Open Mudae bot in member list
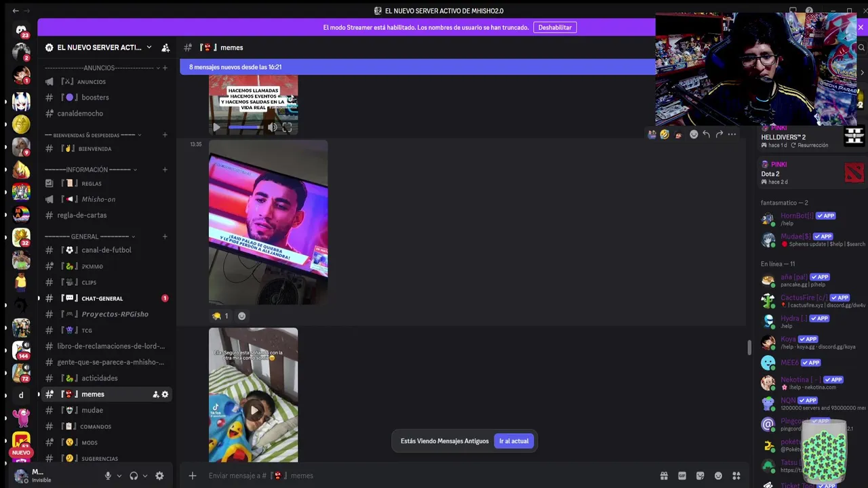Screen dimensions: 868x488 coord(812,240)
